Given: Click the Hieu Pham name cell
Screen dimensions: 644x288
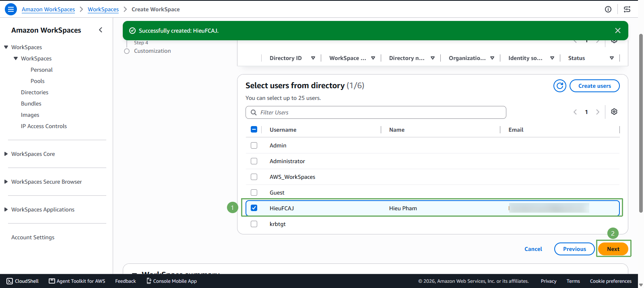Looking at the screenshot, I should tap(403, 208).
